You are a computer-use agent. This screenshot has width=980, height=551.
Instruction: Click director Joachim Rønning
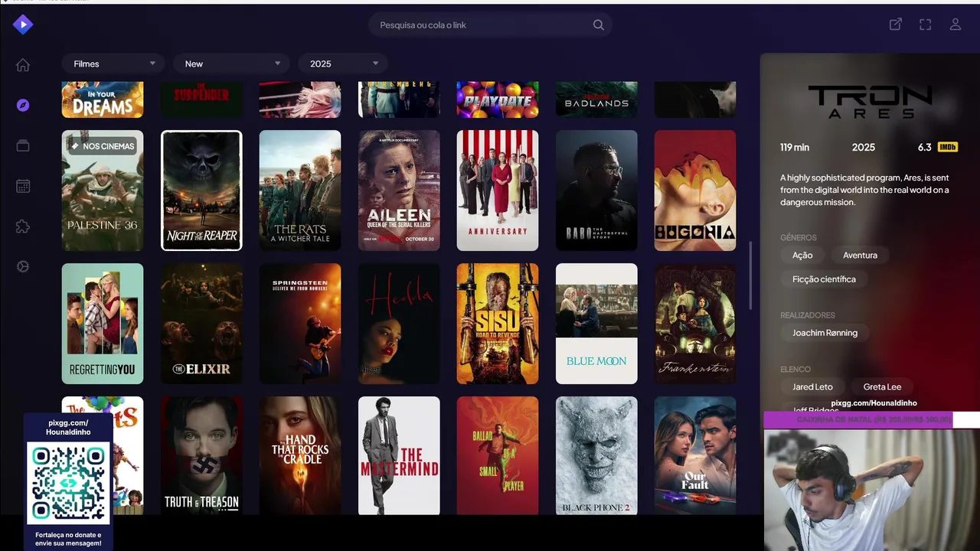coord(825,333)
